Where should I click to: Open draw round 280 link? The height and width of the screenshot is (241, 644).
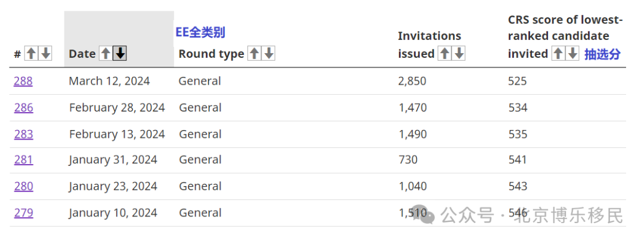[23, 186]
